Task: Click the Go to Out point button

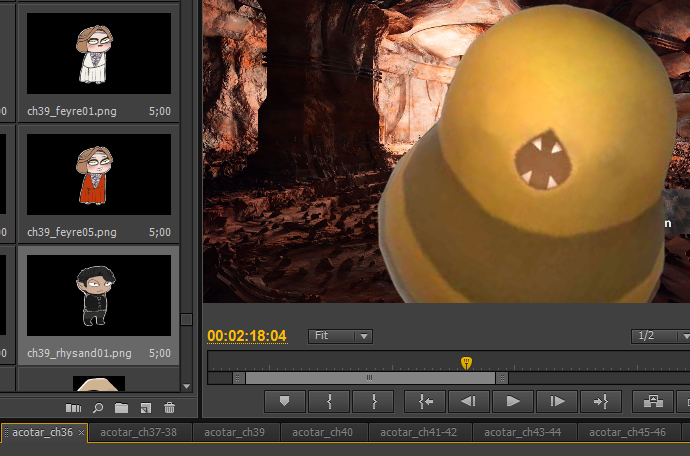Action: [x=601, y=401]
